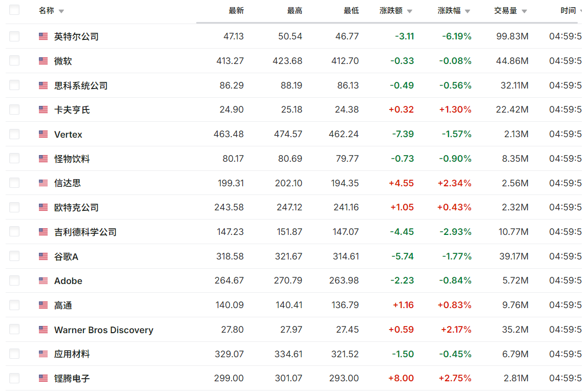This screenshot has height=391, width=588.
Task: Click the flag icon beside 谷歌A
Action: [x=44, y=256]
